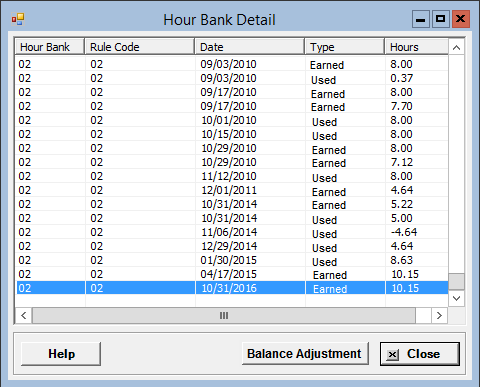Sort by the Hour Bank column header
Viewport: 480px width, 387px height.
click(50, 47)
